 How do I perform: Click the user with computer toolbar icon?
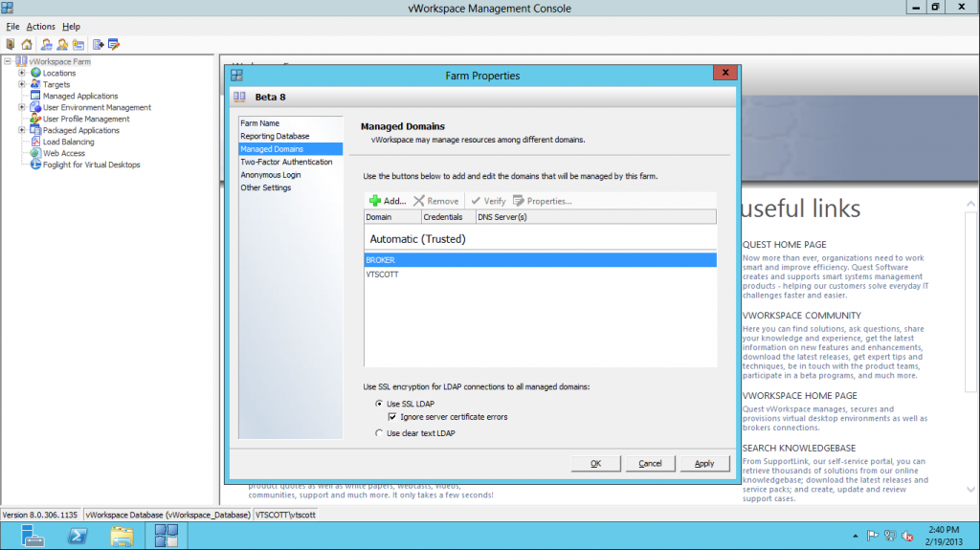coord(46,44)
